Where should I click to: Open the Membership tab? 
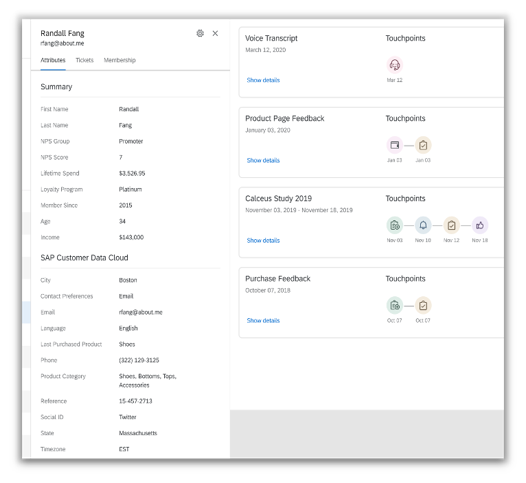120,60
